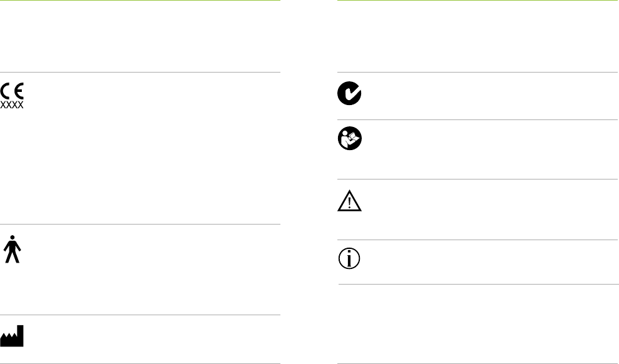
Task: Select the circled information i symbol
Action: coord(349,259)
